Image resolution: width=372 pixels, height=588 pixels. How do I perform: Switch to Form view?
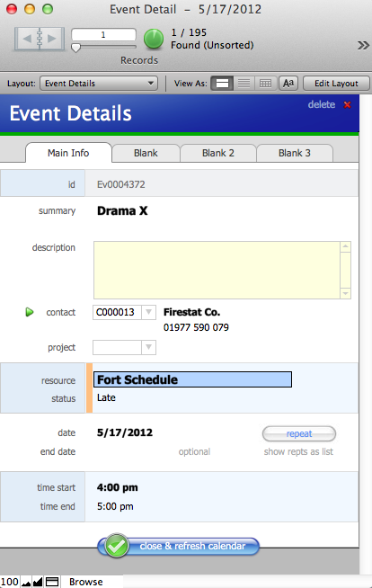222,84
